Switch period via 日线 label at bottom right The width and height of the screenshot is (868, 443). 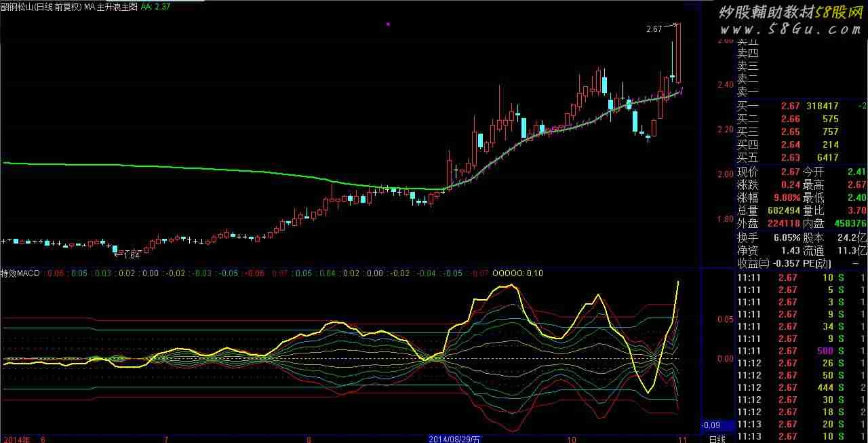[x=717, y=439]
